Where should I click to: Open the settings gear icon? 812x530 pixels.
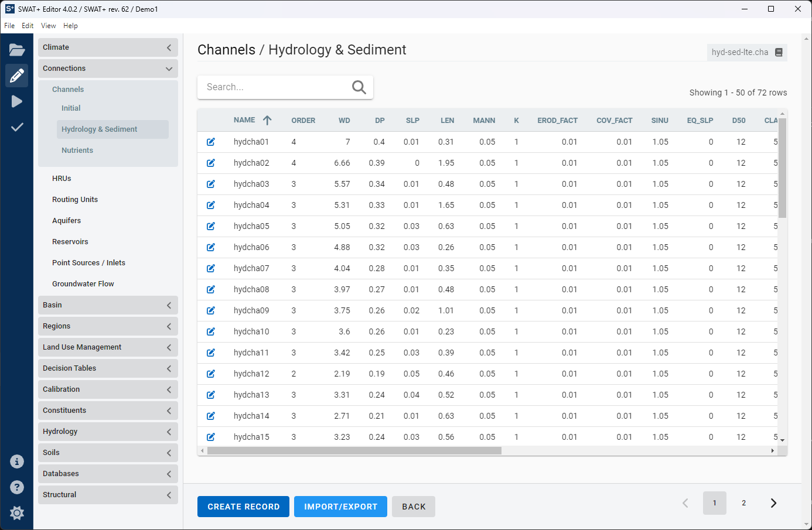[17, 513]
